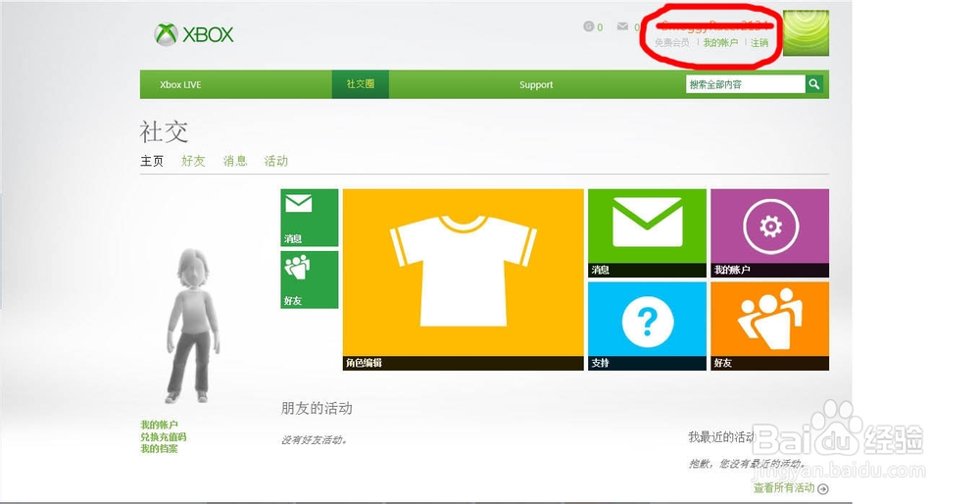Open the Support menu item

(x=536, y=85)
